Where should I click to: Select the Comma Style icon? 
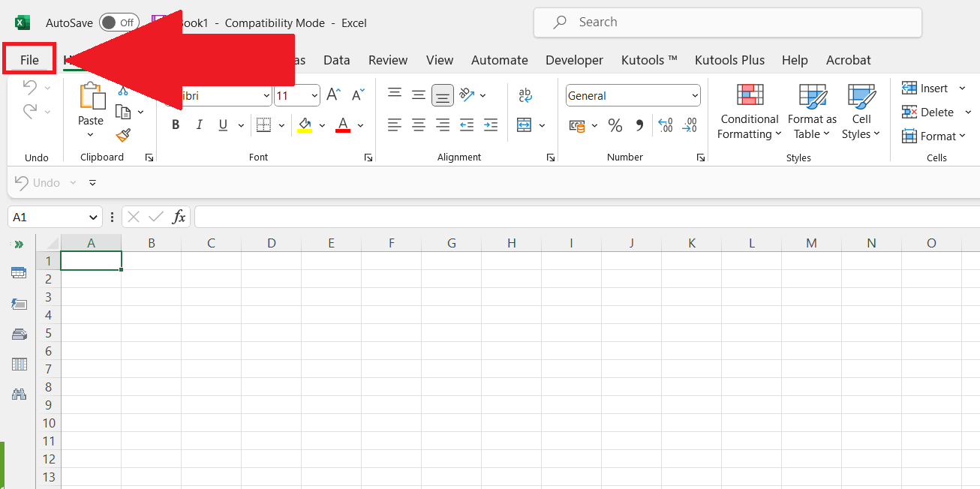(639, 125)
